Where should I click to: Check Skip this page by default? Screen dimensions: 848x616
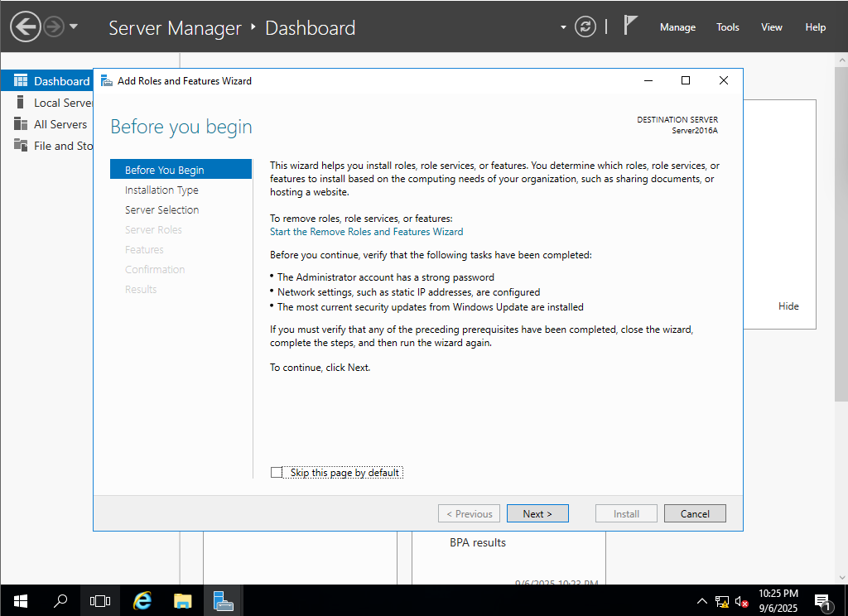click(x=277, y=472)
